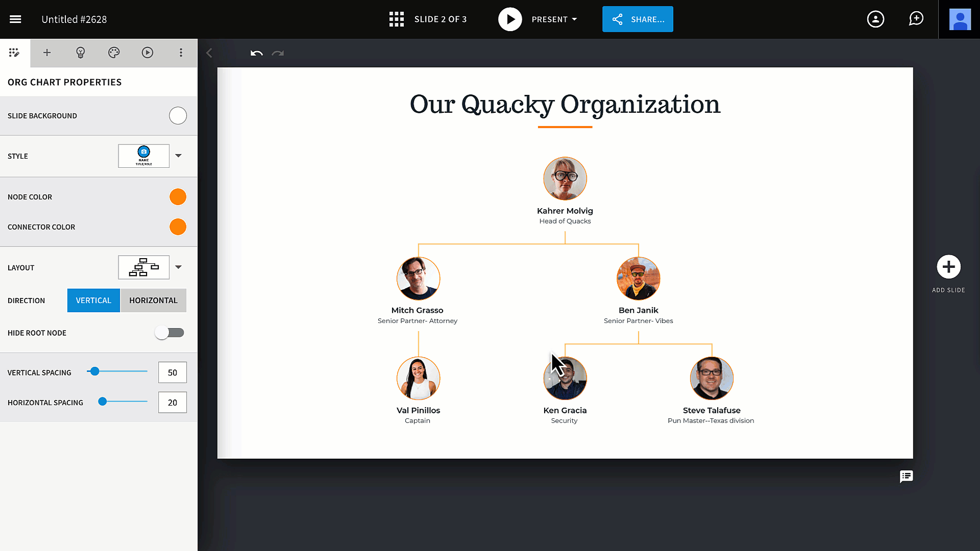Change the node color swatch
Viewport: 980px width, 551px height.
click(x=178, y=197)
